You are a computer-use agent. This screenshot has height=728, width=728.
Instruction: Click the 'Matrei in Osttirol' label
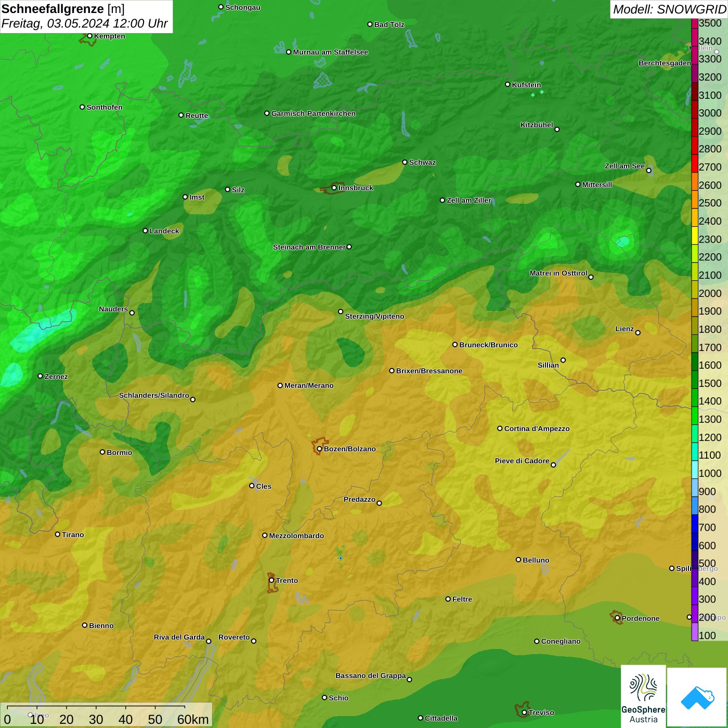[x=558, y=273]
